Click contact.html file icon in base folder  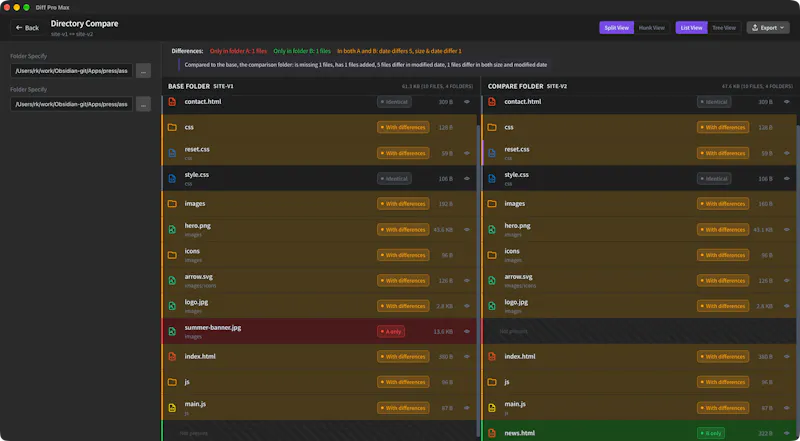(172, 102)
